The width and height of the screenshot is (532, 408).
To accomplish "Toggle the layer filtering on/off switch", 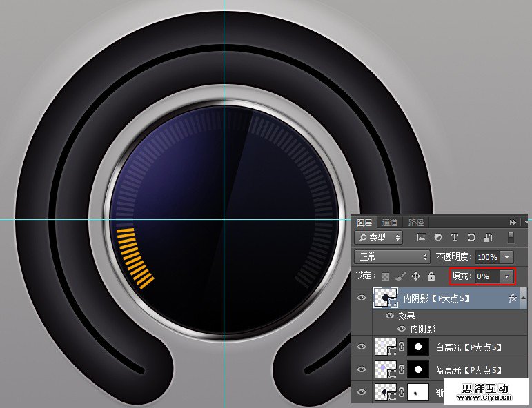I will [x=511, y=238].
